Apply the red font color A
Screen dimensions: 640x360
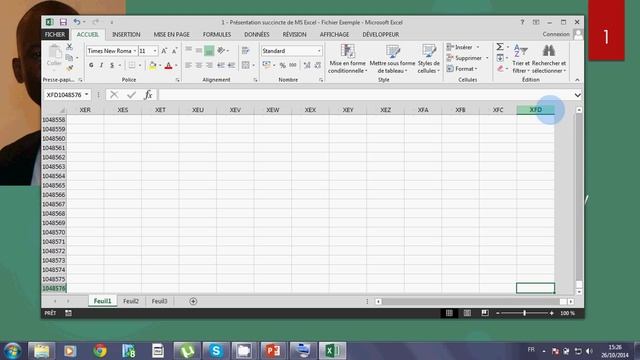168,65
